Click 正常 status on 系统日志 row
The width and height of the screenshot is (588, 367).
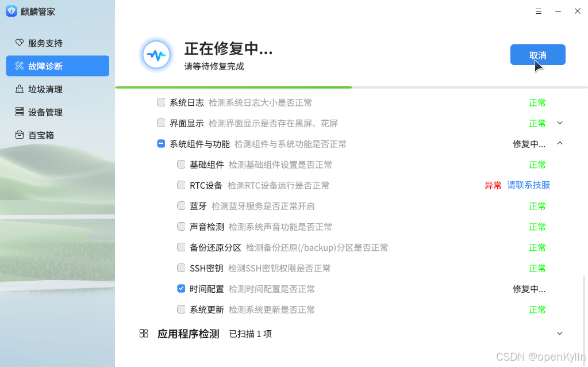pyautogui.click(x=537, y=102)
